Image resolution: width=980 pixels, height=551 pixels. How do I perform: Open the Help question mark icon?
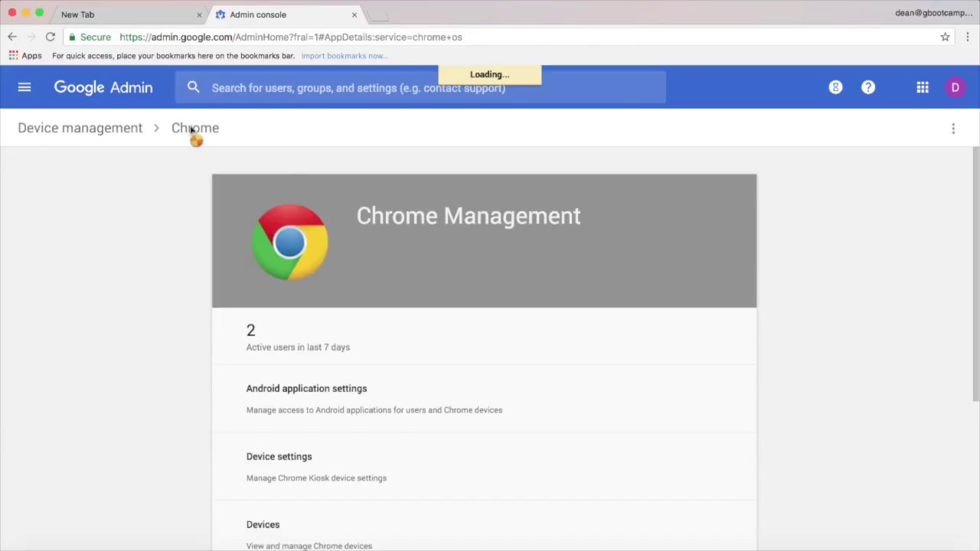[x=867, y=87]
